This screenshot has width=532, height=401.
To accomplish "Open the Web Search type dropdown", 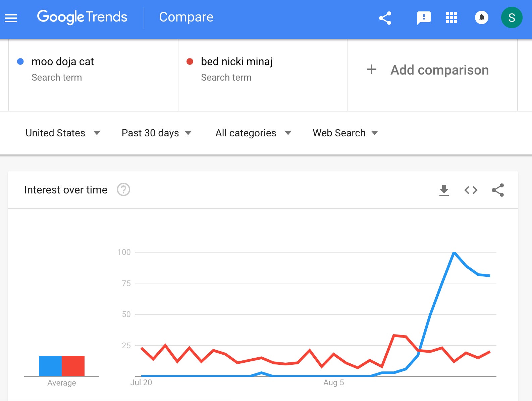I will tap(345, 133).
